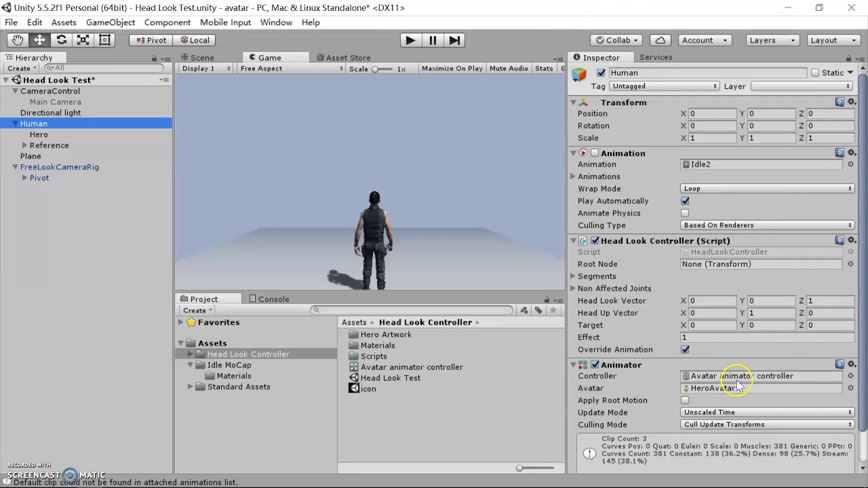Expand the Segments property
868x488 pixels.
click(x=574, y=276)
